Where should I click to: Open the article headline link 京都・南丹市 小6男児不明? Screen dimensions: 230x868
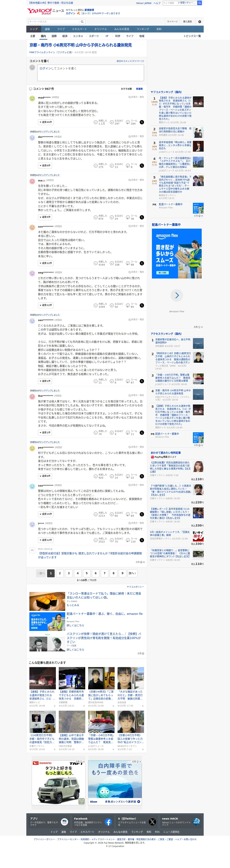(x=81, y=45)
